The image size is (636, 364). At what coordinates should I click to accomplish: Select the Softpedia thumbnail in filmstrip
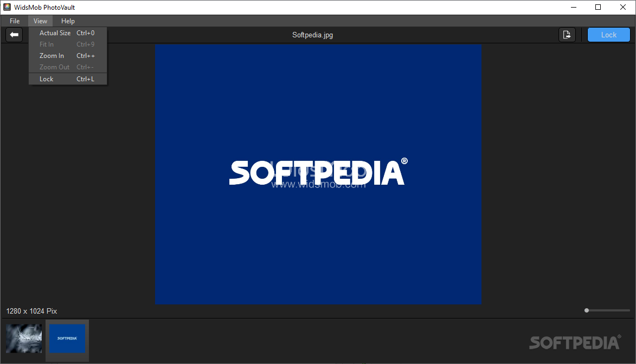coord(67,339)
